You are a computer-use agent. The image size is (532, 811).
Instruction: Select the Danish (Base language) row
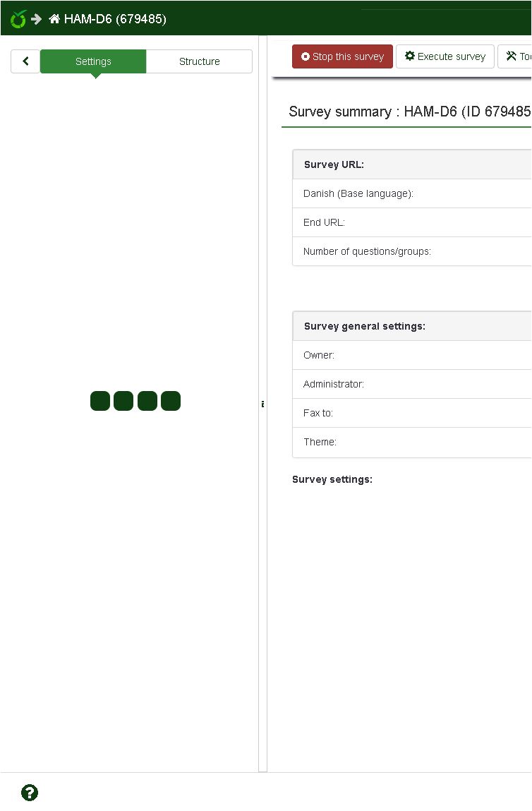(412, 193)
